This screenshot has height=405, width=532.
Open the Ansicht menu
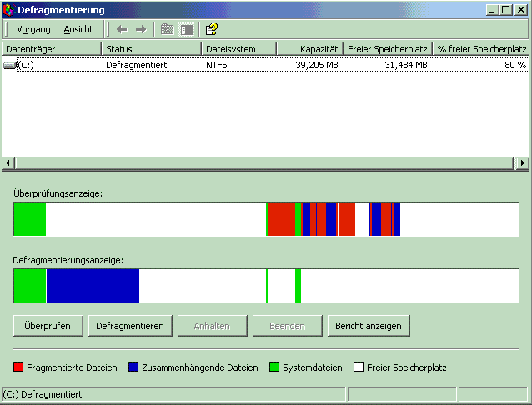(78, 29)
